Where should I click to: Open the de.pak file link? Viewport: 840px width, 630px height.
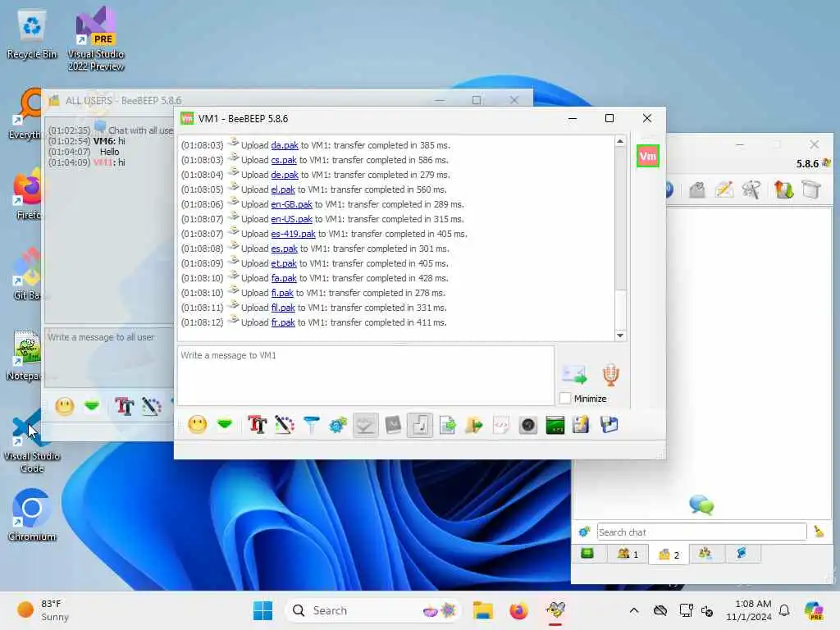point(285,175)
